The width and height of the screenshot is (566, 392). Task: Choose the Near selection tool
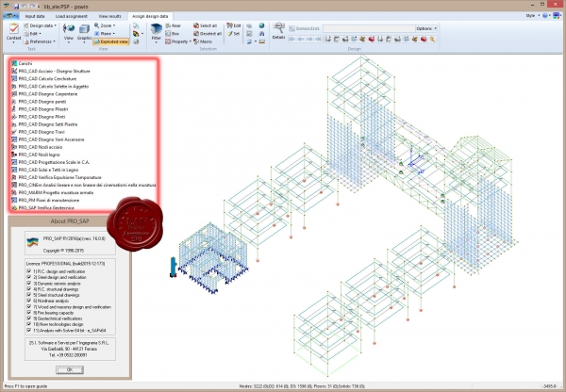click(173, 26)
